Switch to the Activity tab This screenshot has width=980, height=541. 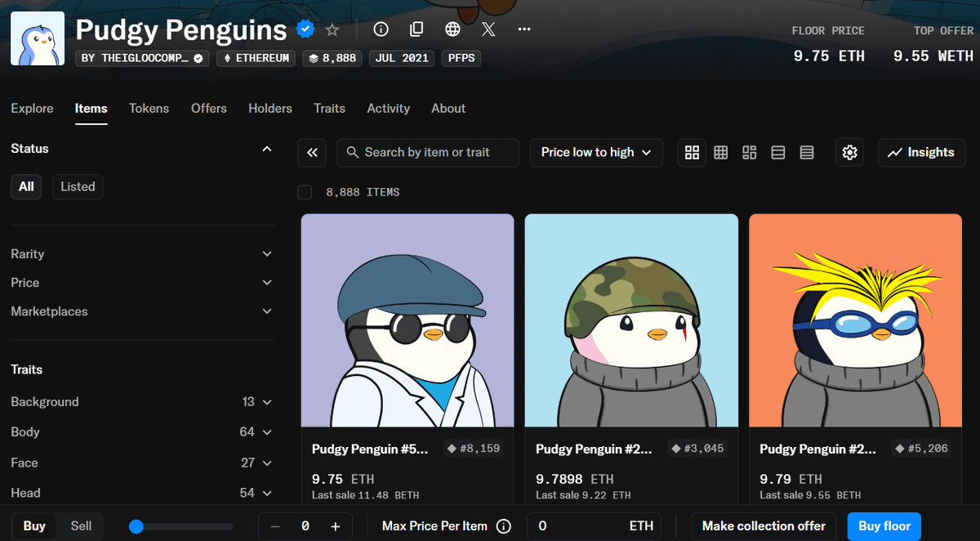388,108
